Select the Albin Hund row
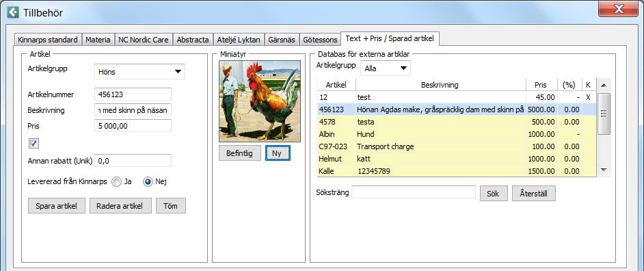 [456, 134]
